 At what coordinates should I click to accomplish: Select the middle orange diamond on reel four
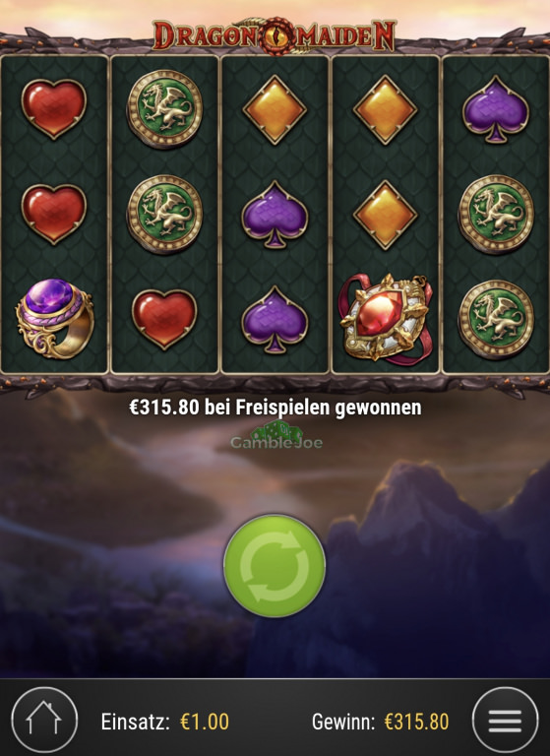point(385,215)
